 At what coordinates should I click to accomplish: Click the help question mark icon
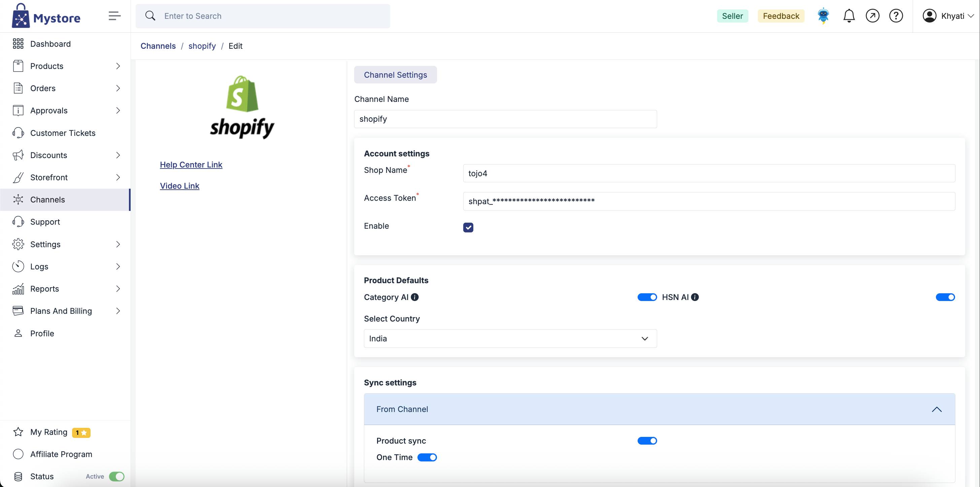point(896,16)
